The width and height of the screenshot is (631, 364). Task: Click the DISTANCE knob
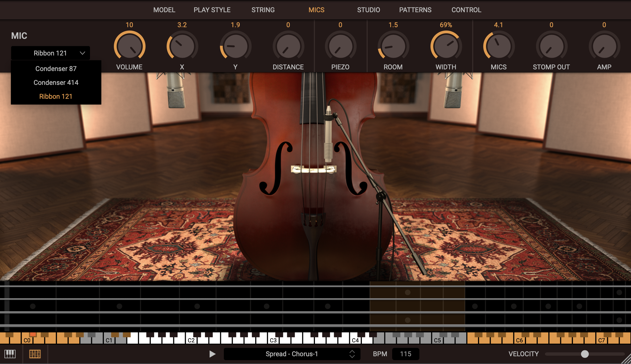coord(288,46)
